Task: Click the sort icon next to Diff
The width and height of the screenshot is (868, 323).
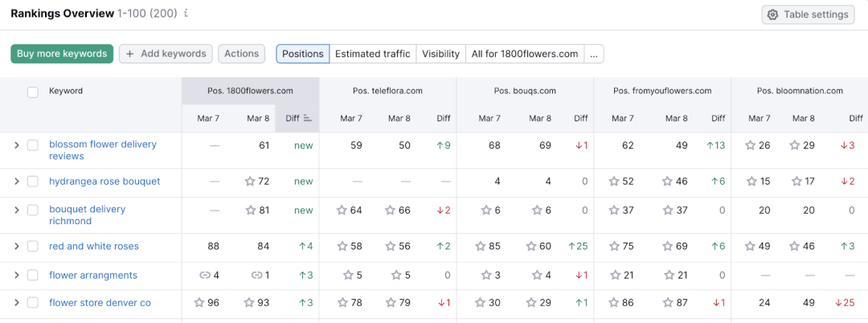Action: pos(309,118)
